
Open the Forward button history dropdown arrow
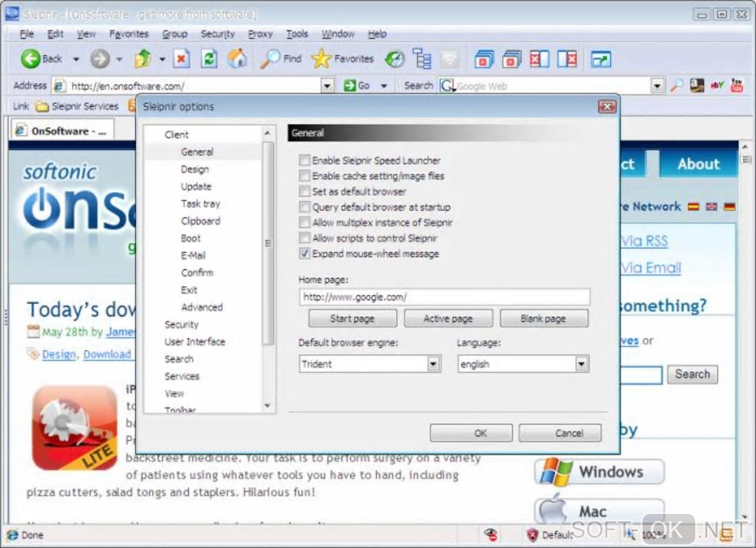tap(119, 59)
